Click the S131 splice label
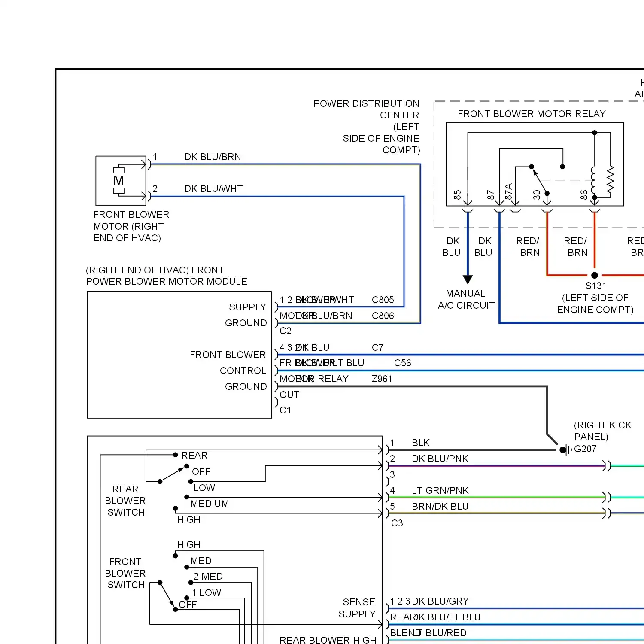The height and width of the screenshot is (644, 644). [596, 286]
